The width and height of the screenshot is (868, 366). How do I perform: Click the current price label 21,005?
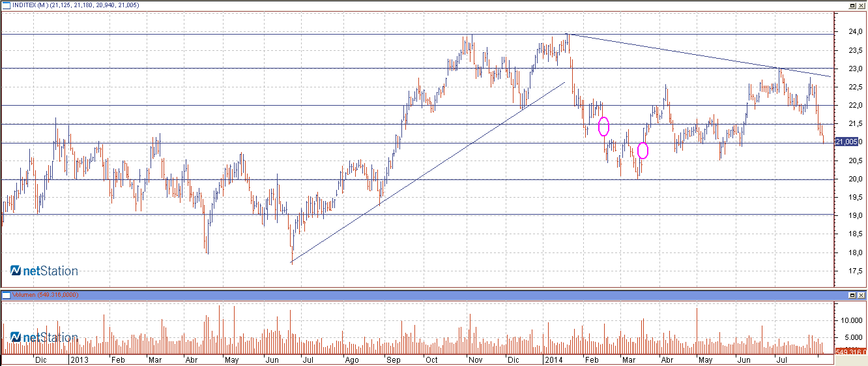click(x=846, y=142)
